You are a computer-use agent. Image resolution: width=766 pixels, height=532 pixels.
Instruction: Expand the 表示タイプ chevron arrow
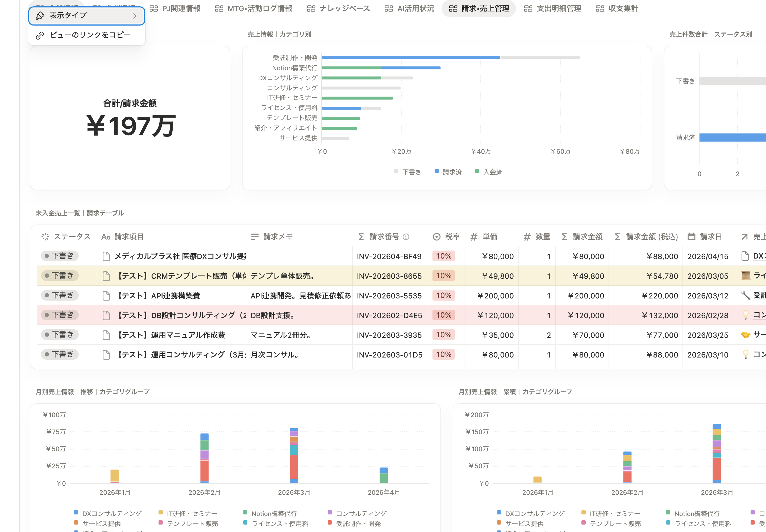[x=135, y=16]
